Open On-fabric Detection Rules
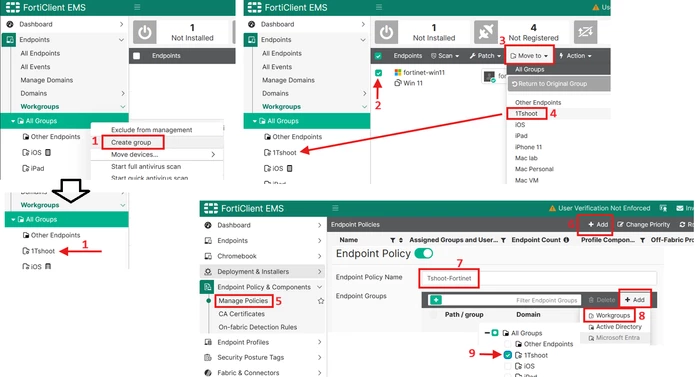Viewport: 700px width, 377px height. click(258, 327)
